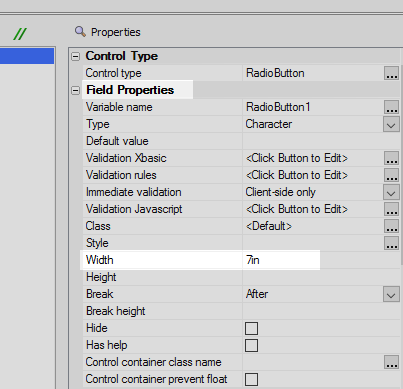Click the Validation rules <Click Button to Edit> value

point(297,175)
